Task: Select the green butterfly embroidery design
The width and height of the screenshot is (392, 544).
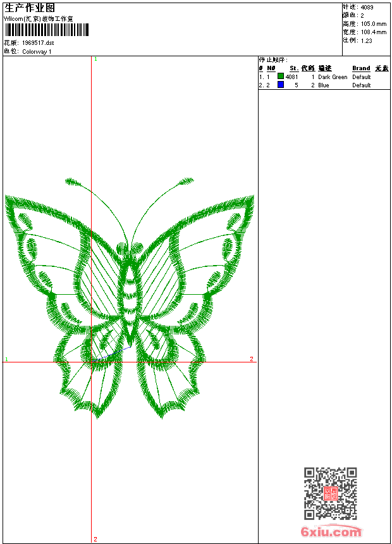Action: tap(130, 297)
